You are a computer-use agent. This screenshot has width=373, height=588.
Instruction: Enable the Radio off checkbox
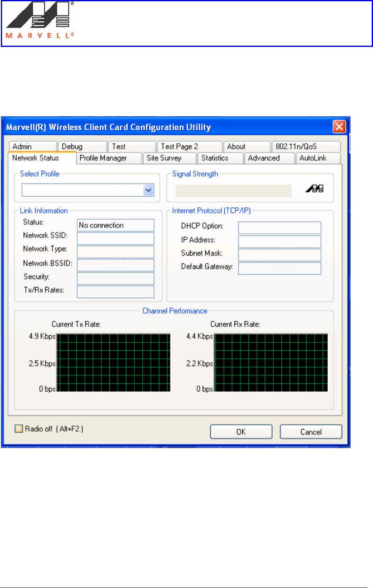coord(19,429)
